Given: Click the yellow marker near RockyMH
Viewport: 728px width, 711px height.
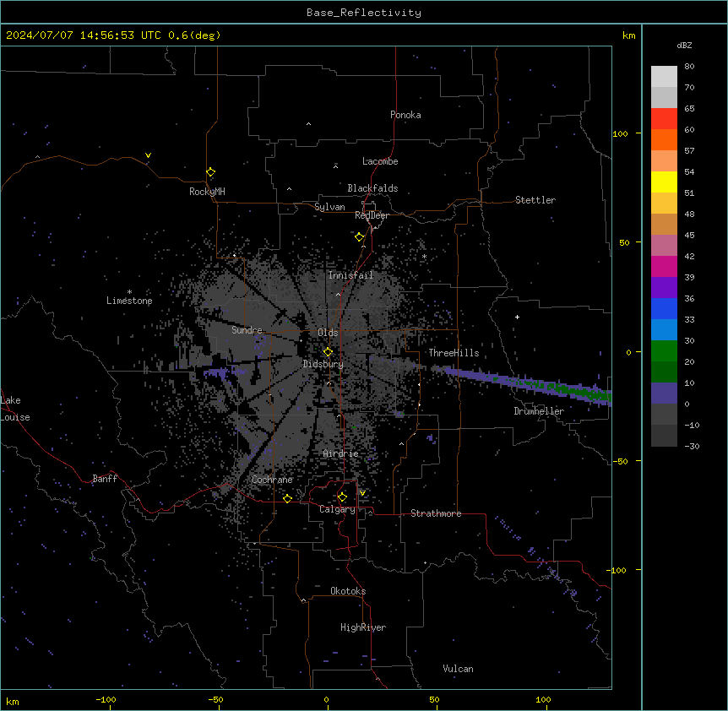Looking at the screenshot, I should [x=211, y=172].
